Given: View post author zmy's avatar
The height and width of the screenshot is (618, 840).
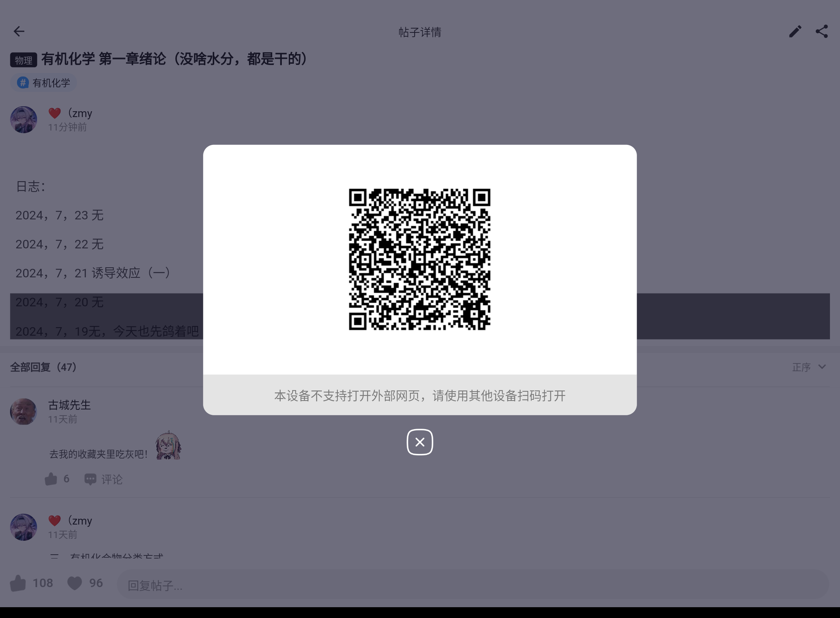Looking at the screenshot, I should [x=24, y=120].
